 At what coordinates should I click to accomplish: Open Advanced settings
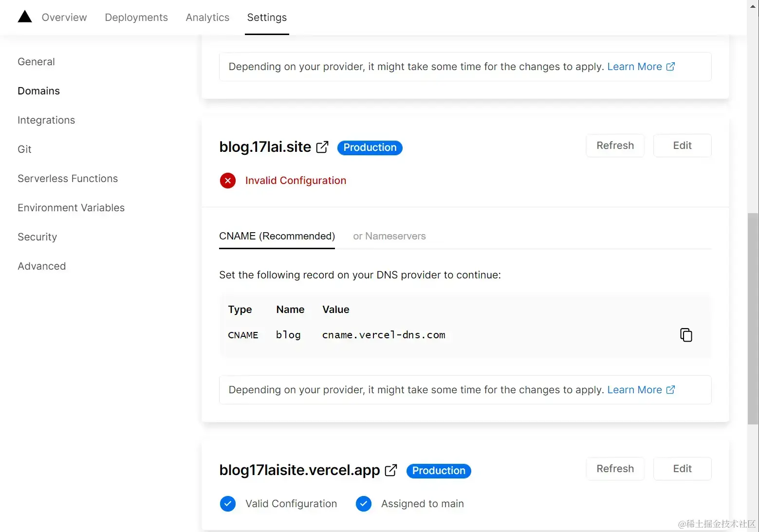42,266
